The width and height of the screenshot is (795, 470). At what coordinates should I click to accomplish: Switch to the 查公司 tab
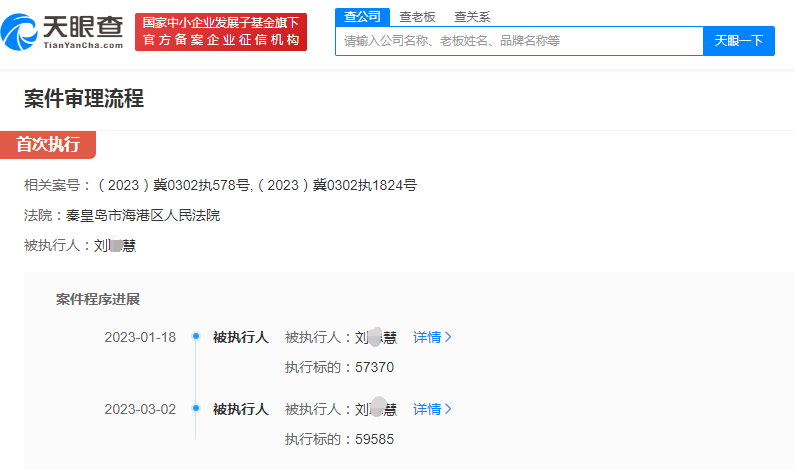[x=362, y=17]
